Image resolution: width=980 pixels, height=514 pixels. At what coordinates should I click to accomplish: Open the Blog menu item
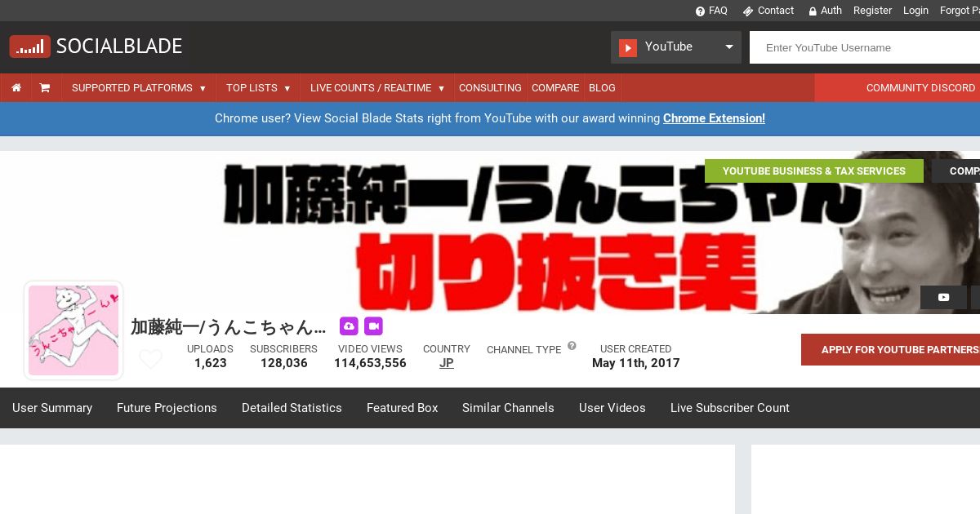(x=602, y=87)
